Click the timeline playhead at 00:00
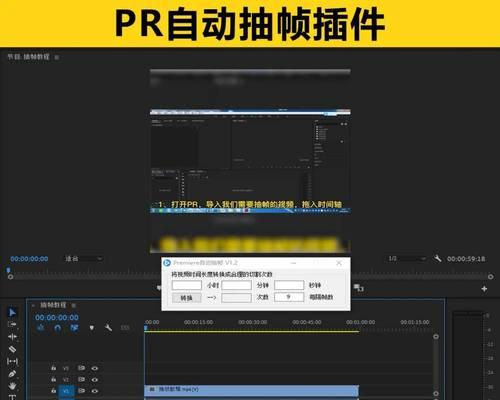 click(x=146, y=328)
